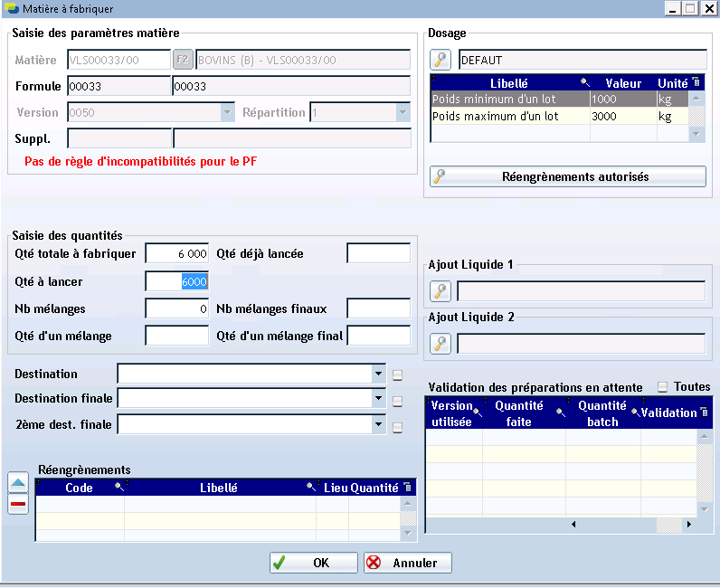Open the Version dropdown showing 0050

point(227,112)
